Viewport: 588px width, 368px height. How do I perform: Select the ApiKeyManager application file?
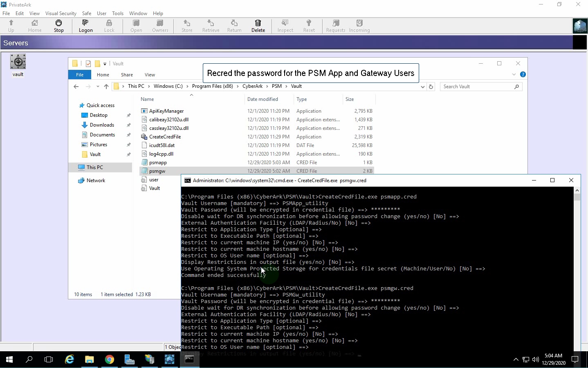(x=166, y=111)
